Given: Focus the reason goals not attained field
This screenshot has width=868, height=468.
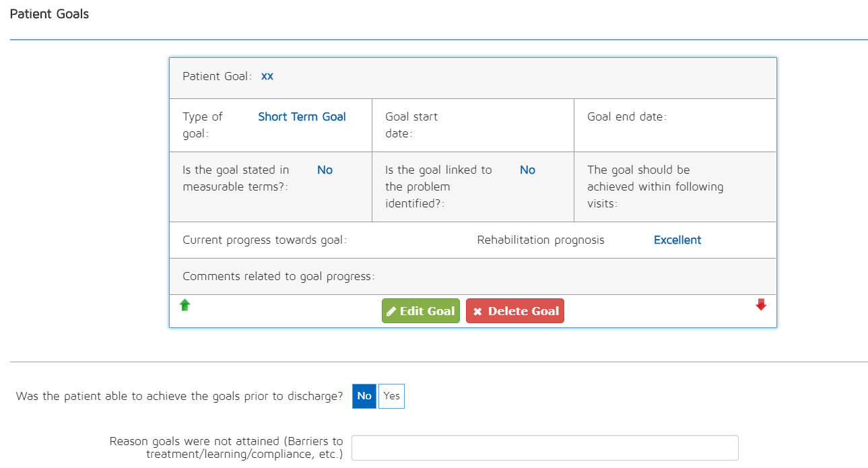Looking at the screenshot, I should 545,448.
